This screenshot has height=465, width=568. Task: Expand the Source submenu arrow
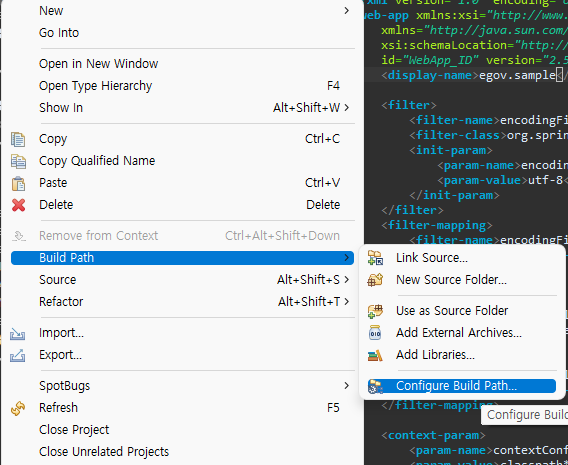(347, 280)
